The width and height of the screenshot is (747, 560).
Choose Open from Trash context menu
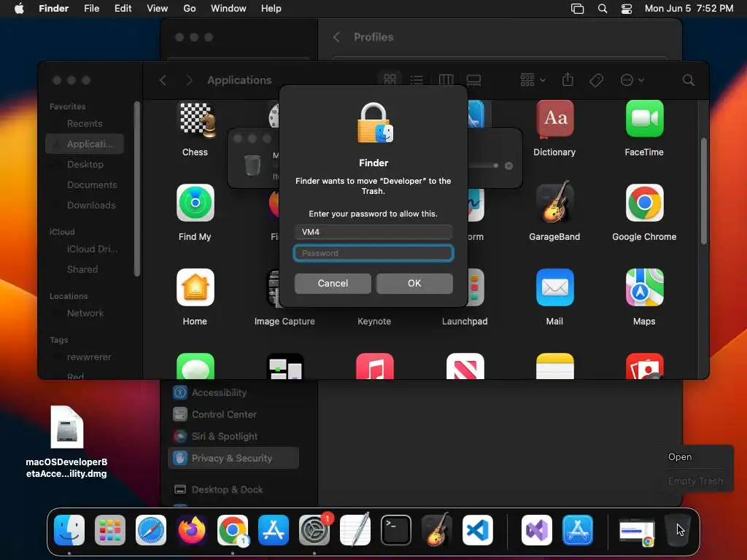[680, 456]
